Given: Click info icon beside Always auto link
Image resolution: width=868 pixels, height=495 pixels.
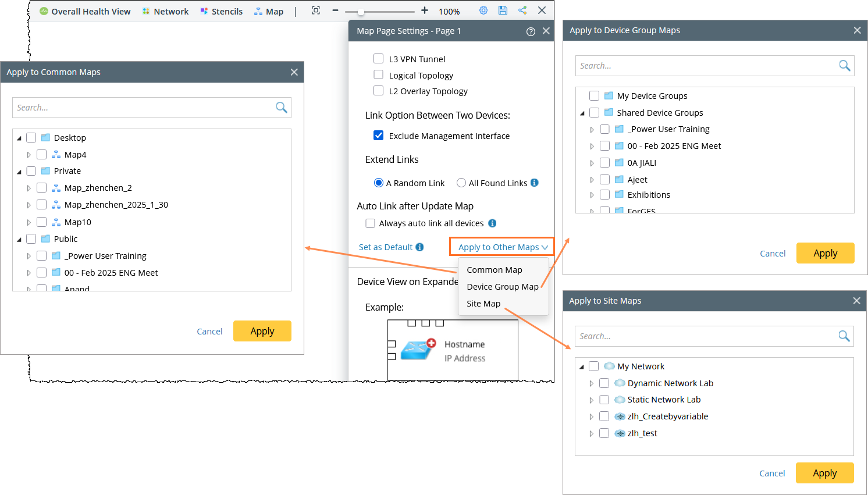Looking at the screenshot, I should pyautogui.click(x=492, y=223).
